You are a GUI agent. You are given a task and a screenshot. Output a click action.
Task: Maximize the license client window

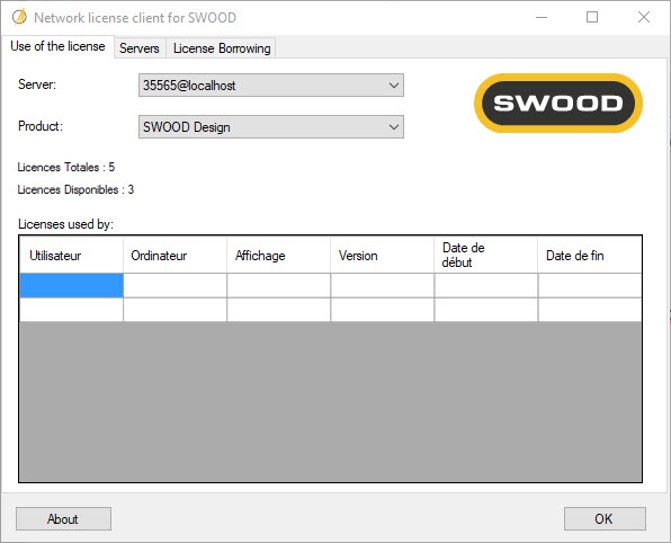592,17
